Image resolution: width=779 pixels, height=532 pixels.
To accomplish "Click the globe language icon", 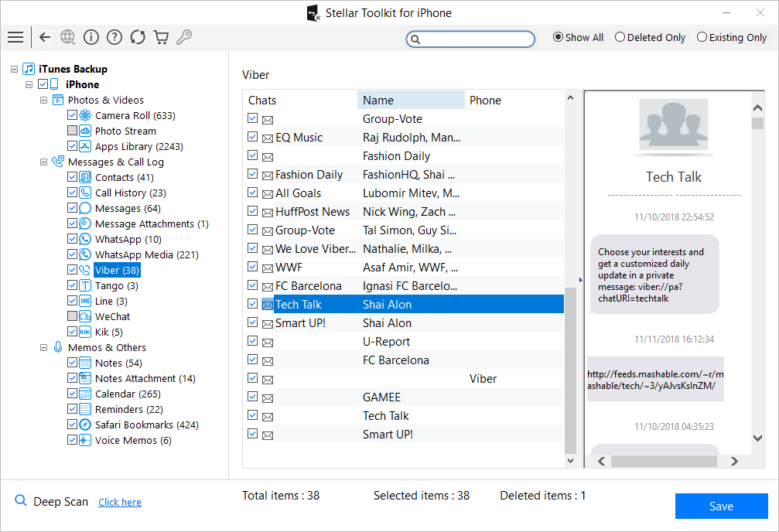I will (x=68, y=37).
